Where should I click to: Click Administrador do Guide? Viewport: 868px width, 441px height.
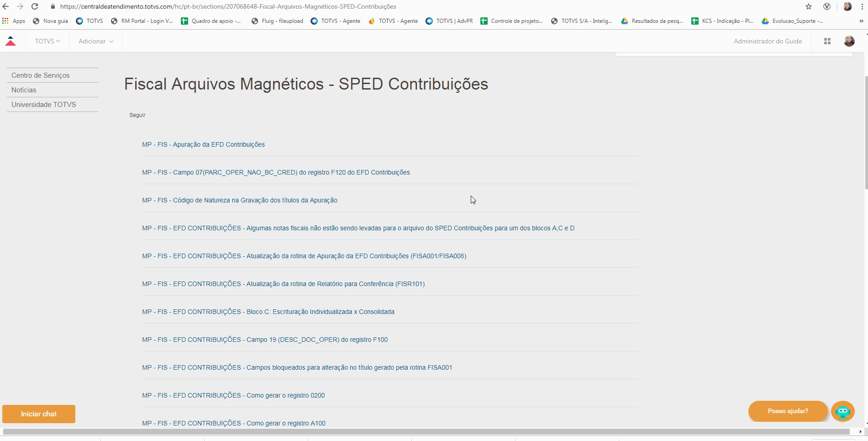(x=768, y=41)
